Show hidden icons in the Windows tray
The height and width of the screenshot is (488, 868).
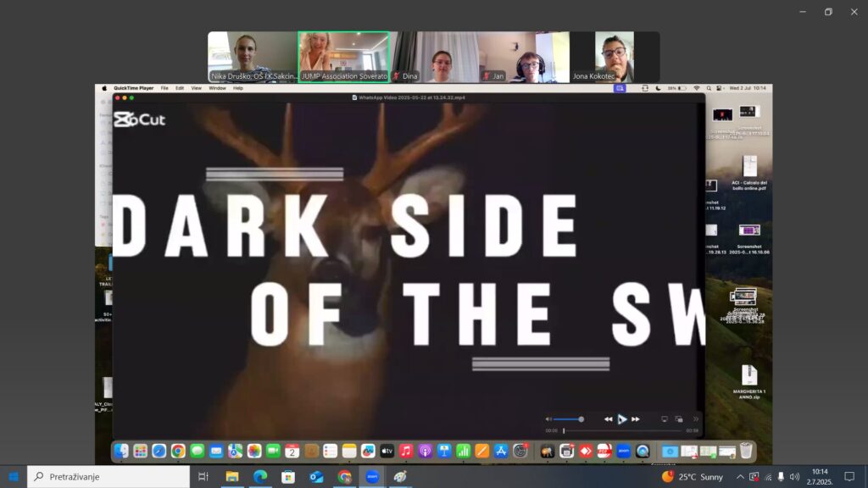click(740, 476)
